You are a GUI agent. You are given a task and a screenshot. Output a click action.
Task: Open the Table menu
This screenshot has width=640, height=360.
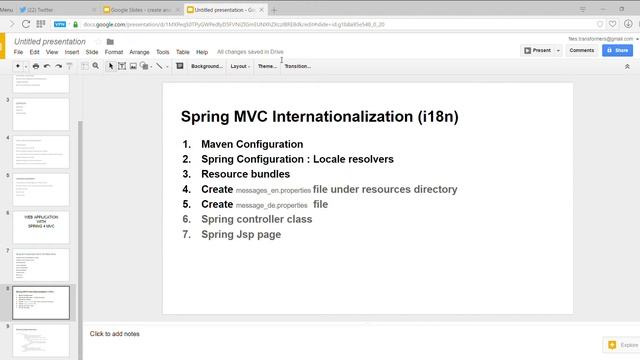[x=182, y=52]
